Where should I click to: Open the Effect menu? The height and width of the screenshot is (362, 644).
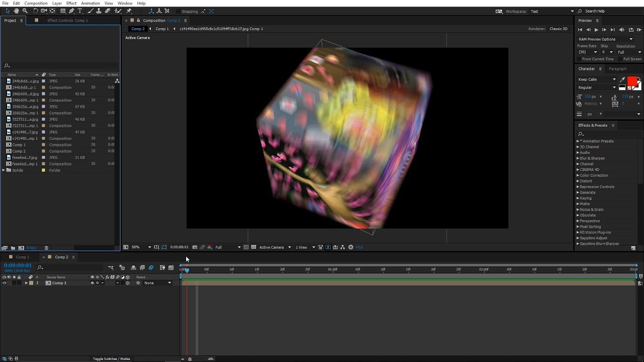71,4
